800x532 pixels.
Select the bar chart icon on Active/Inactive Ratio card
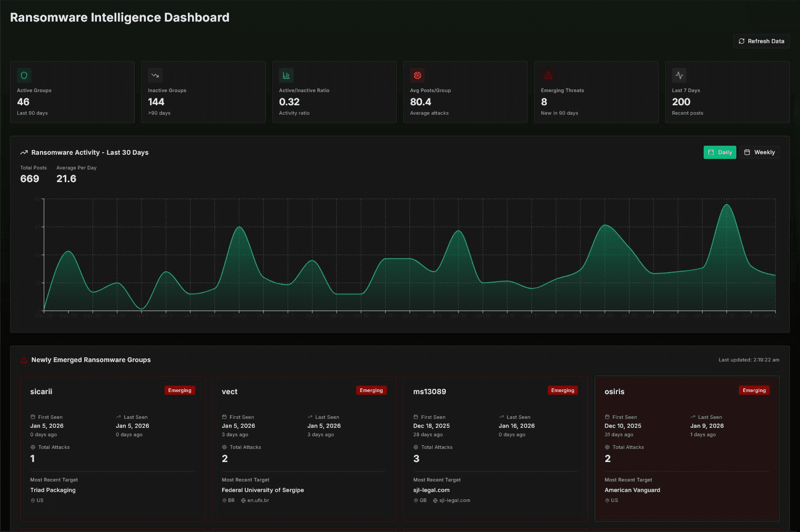286,75
